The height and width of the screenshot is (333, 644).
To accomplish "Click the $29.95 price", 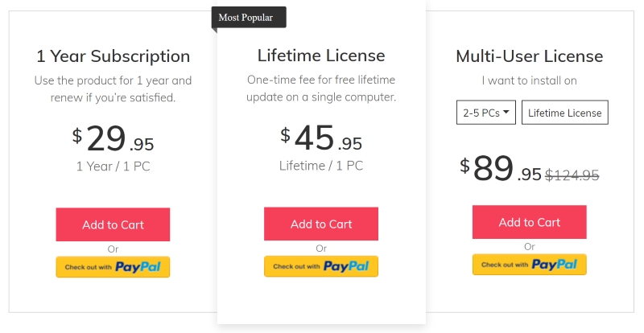I will coord(113,138).
